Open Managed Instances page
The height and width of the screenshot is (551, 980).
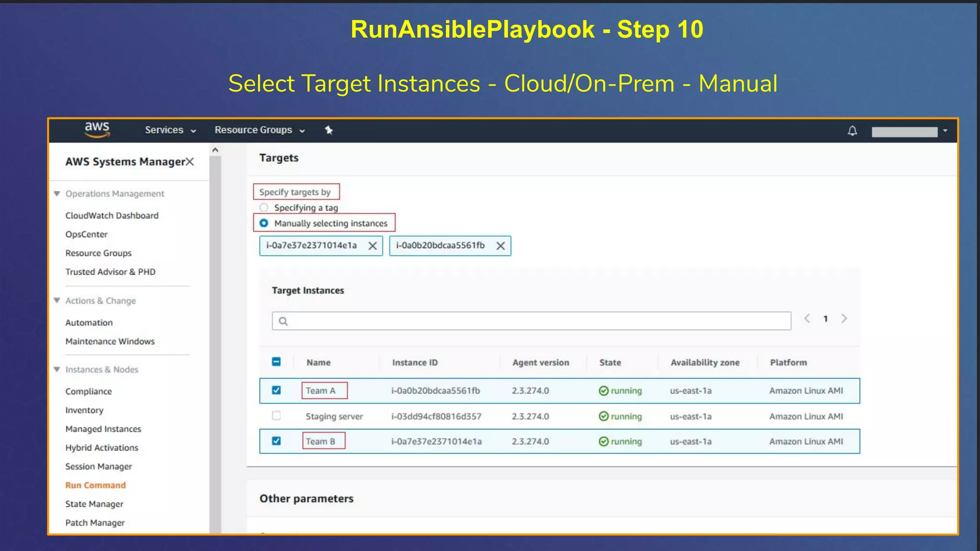(103, 429)
